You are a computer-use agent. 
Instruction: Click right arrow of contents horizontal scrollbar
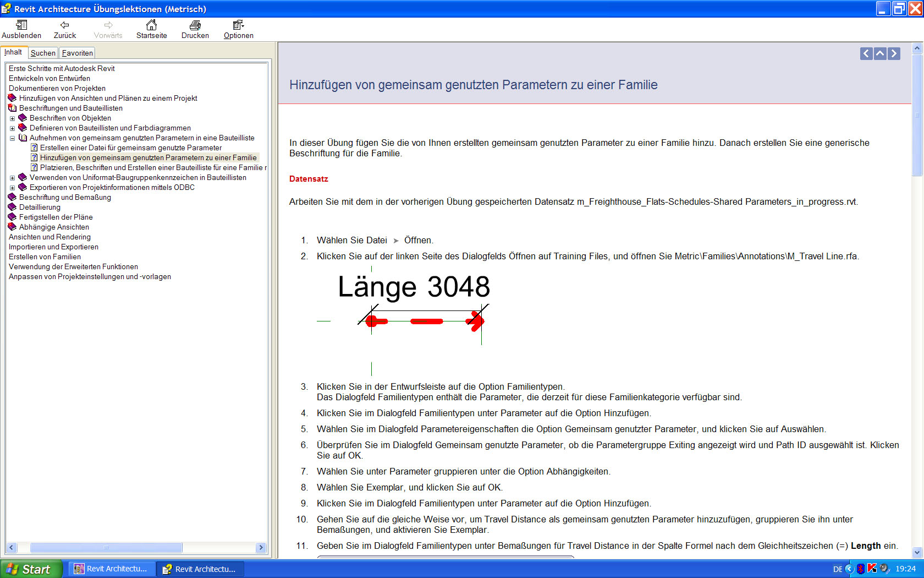[261, 548]
